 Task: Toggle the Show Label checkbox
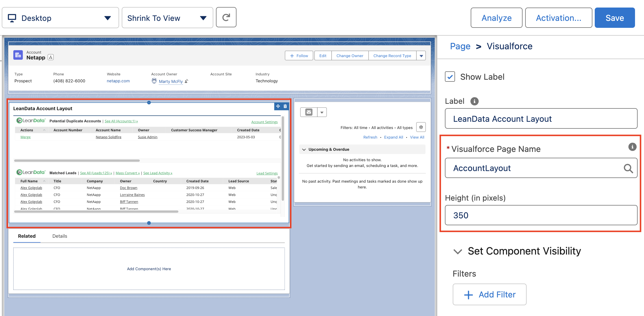tap(450, 77)
